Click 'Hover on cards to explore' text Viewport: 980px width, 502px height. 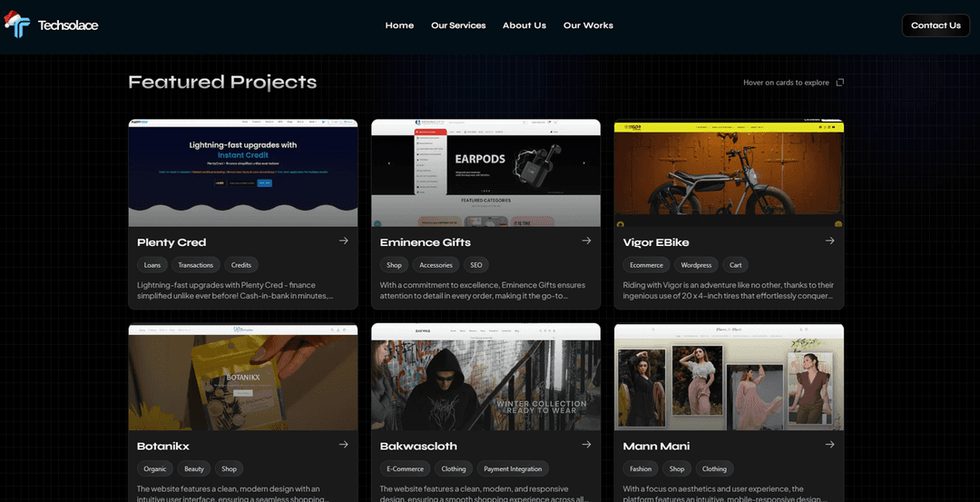tap(786, 83)
